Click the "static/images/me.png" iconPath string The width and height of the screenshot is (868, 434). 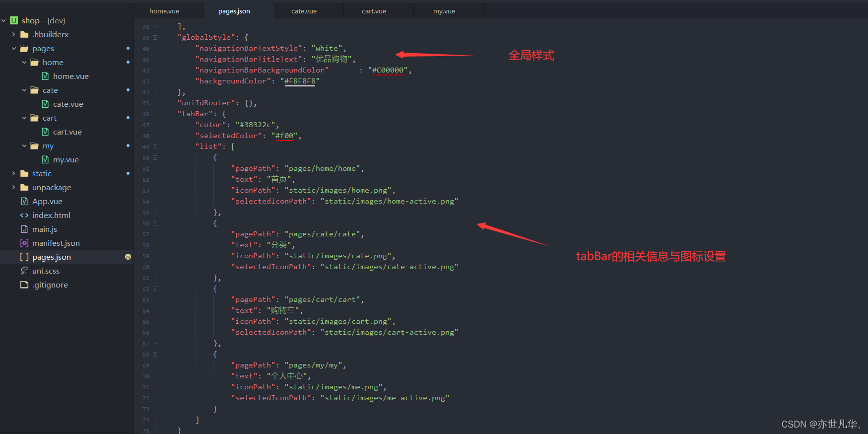334,387
